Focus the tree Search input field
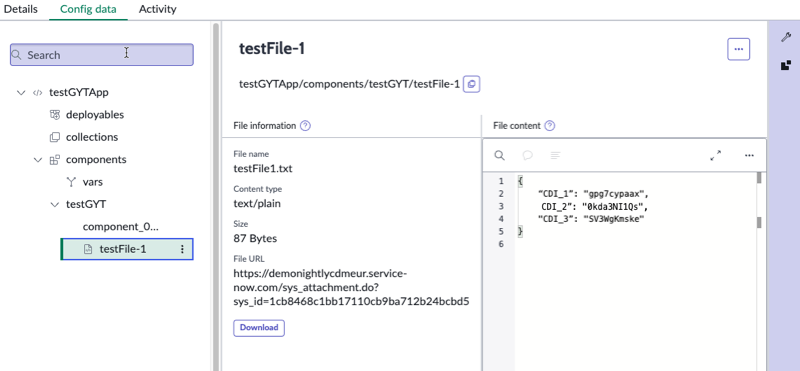Screen dimensions: 800x371 (102, 55)
